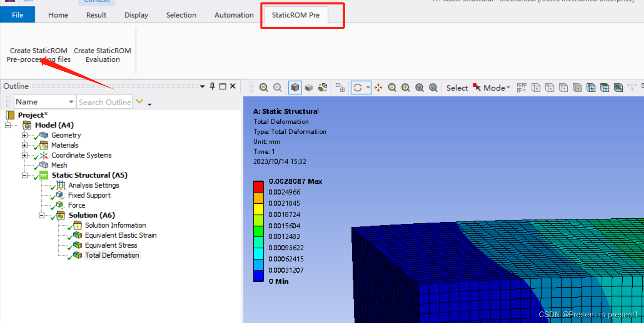The image size is (644, 323).
Task: Click the Select Mesh elements icon
Action: tap(619, 88)
